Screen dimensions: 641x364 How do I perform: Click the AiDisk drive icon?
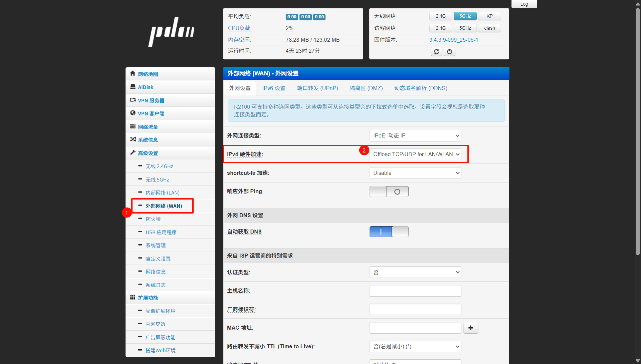[x=133, y=87]
